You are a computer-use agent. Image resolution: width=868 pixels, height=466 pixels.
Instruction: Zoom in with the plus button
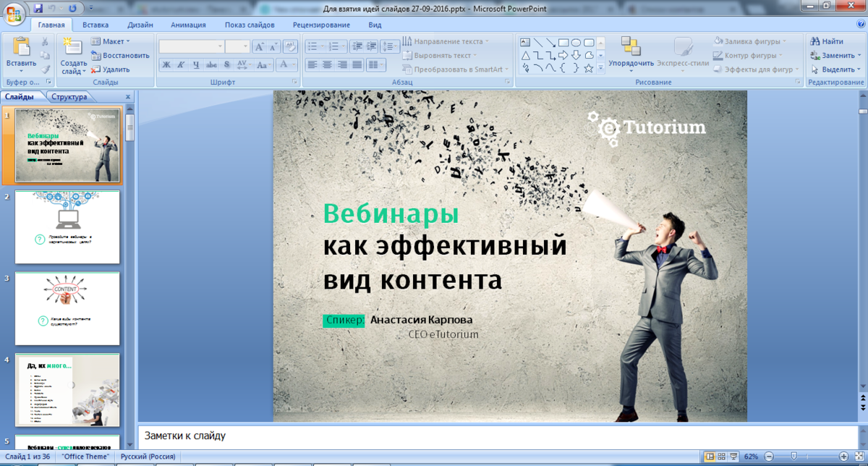(x=843, y=457)
